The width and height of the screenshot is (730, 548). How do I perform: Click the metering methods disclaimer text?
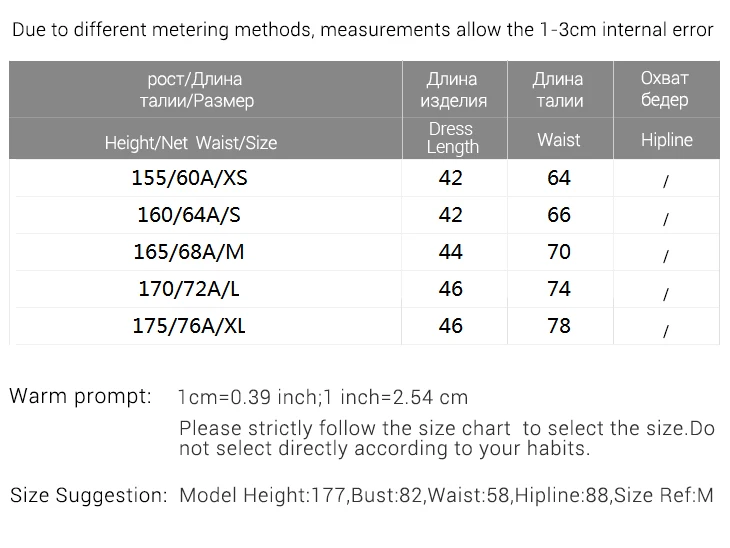[363, 29]
